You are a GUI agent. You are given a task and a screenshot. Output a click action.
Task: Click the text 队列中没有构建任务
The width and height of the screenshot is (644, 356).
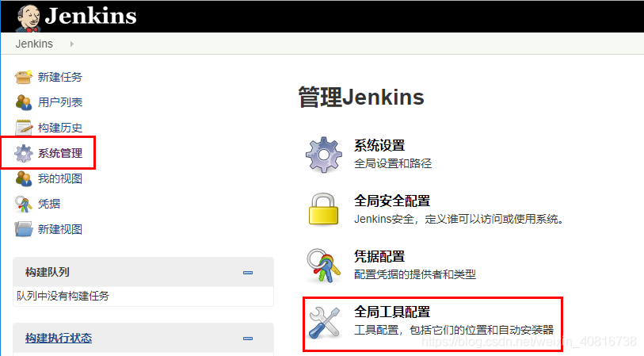tap(63, 296)
